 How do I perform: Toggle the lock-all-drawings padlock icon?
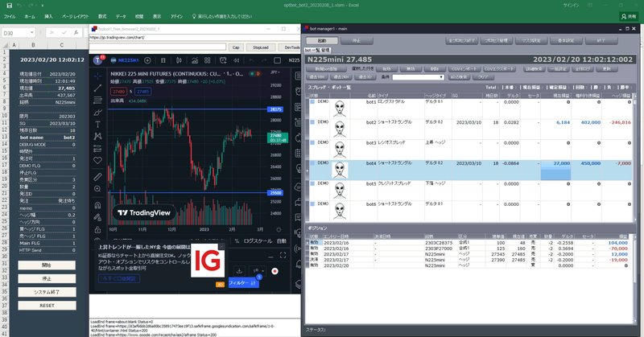(97, 229)
